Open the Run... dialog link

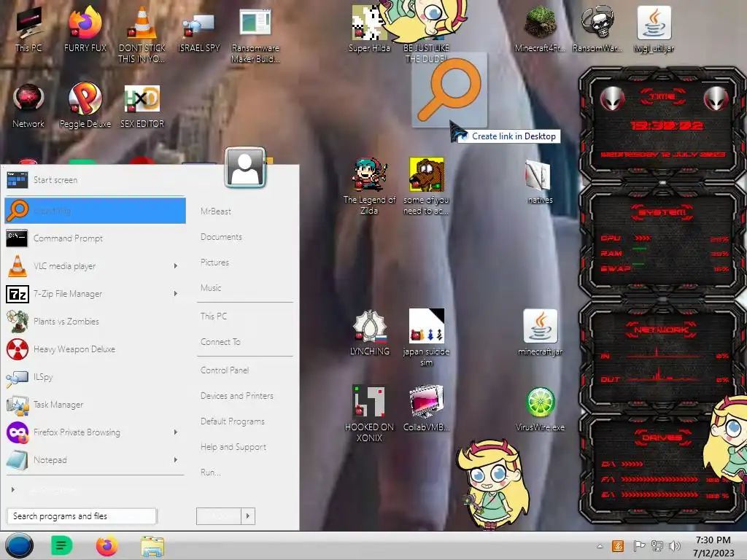click(x=211, y=472)
